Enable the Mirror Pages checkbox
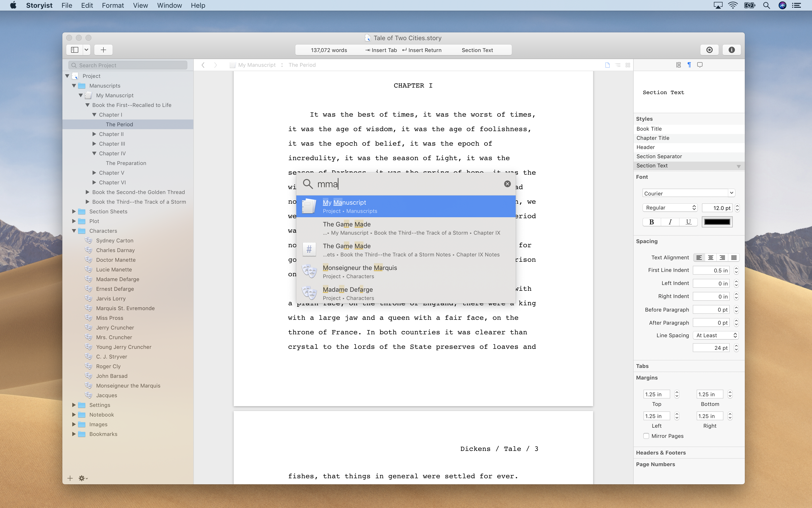Screen dimensions: 812x508 (646, 436)
